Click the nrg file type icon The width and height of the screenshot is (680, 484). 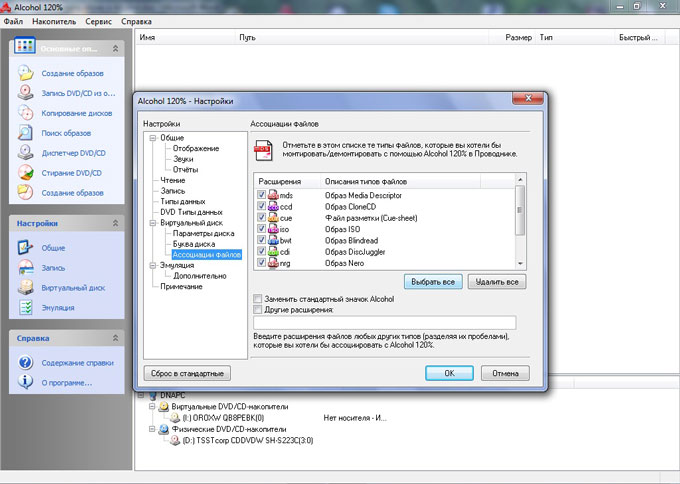273,263
